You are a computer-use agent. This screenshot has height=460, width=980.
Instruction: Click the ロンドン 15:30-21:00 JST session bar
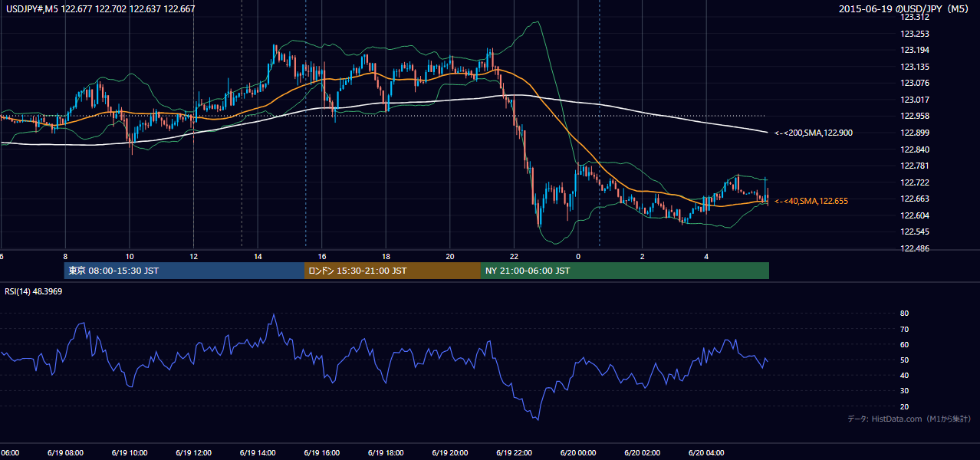point(393,271)
